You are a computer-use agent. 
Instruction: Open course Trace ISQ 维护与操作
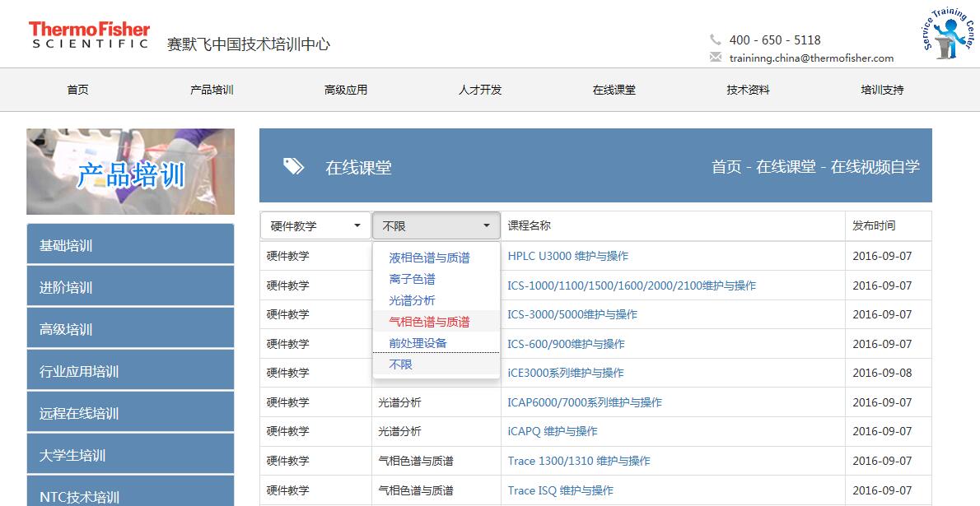tap(560, 490)
